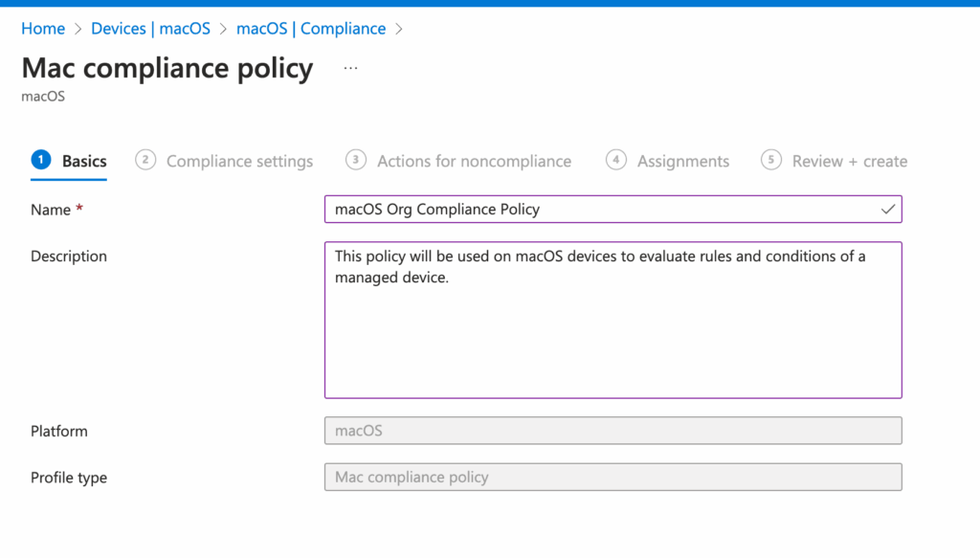980x558 pixels.
Task: Click inside the policy Name text box
Action: [574, 209]
